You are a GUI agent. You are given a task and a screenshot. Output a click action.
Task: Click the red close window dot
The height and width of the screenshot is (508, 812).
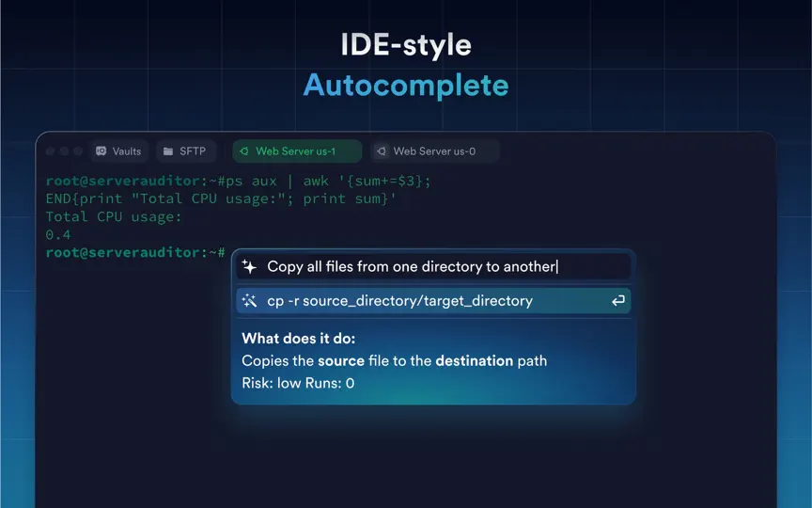(x=50, y=151)
